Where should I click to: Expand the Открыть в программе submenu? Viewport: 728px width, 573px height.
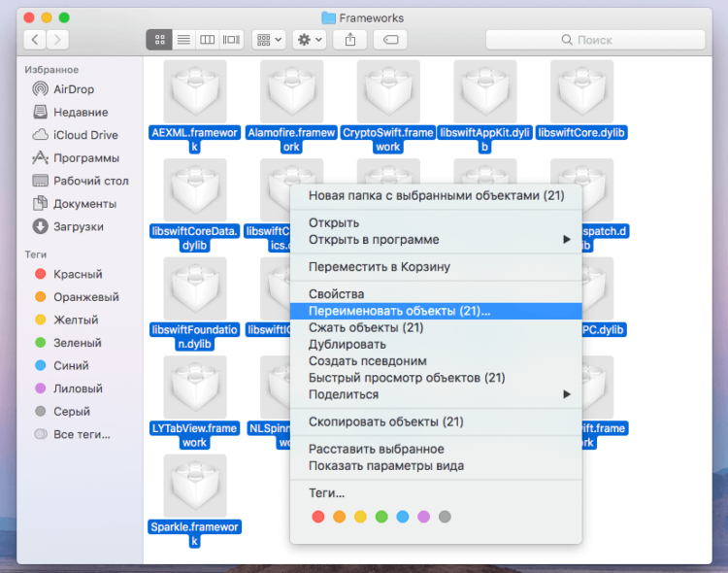click(436, 240)
